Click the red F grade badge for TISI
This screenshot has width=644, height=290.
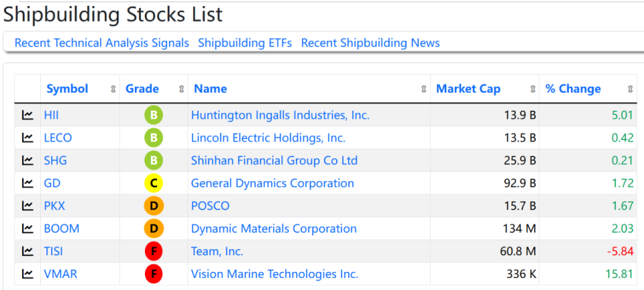pos(154,252)
